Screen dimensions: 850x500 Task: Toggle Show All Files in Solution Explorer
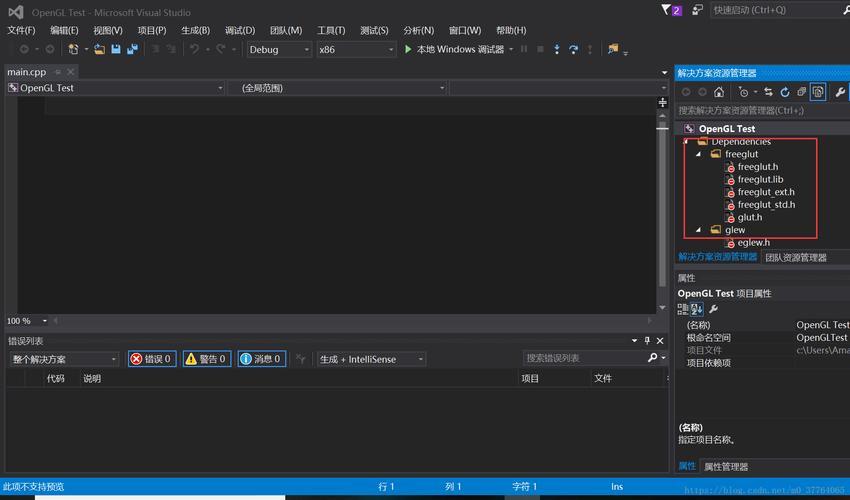click(x=817, y=92)
